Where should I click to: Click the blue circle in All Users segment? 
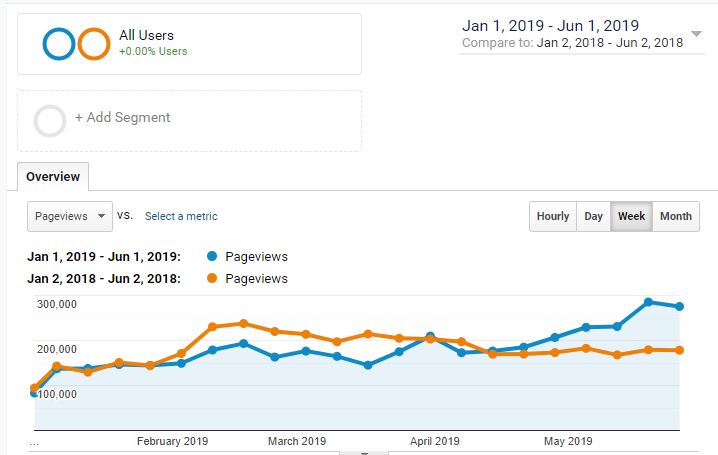pos(59,44)
